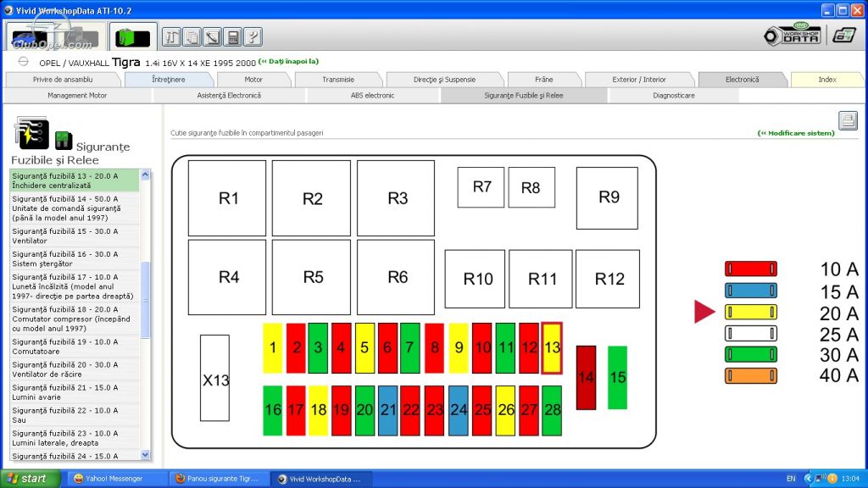Open help via question mark icon
868x488 pixels.
(x=253, y=37)
